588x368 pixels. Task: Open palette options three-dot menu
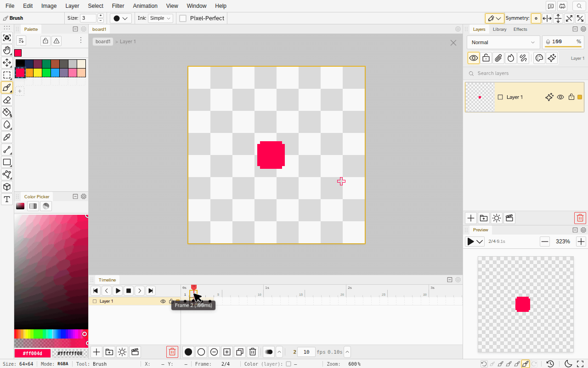point(81,40)
